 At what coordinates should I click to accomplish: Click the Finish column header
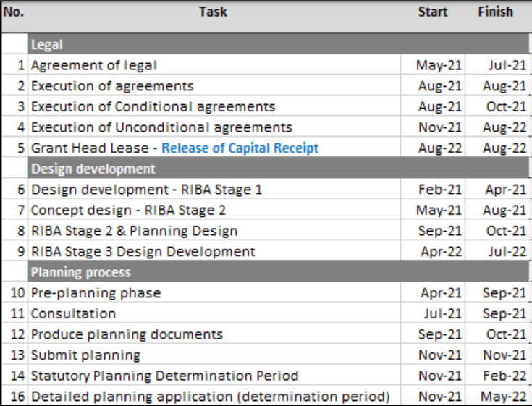click(495, 12)
